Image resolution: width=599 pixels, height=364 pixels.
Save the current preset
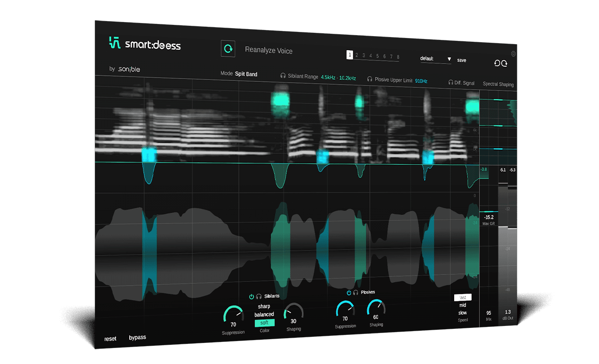pos(462,61)
